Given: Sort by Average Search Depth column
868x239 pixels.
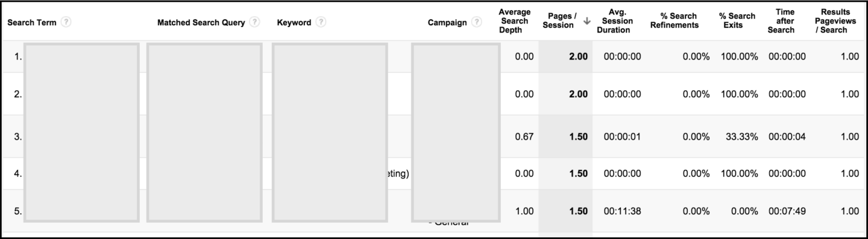Looking at the screenshot, I should (514, 21).
